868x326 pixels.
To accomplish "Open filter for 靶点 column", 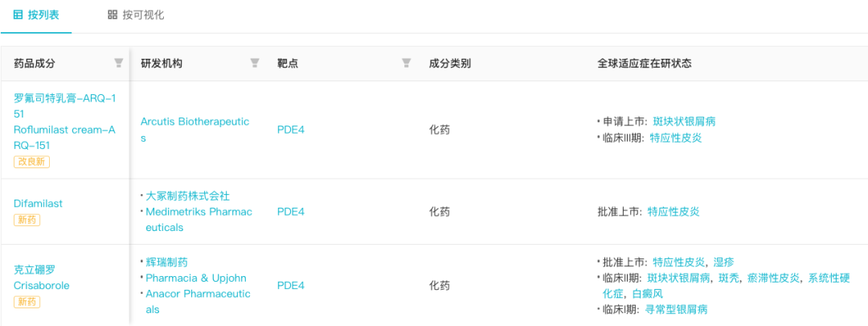I will tap(407, 64).
